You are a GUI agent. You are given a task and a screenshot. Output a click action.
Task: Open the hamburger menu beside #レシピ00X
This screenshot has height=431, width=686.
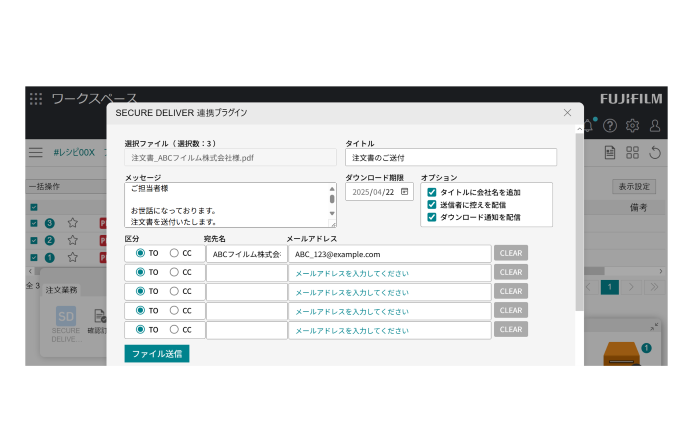(36, 152)
